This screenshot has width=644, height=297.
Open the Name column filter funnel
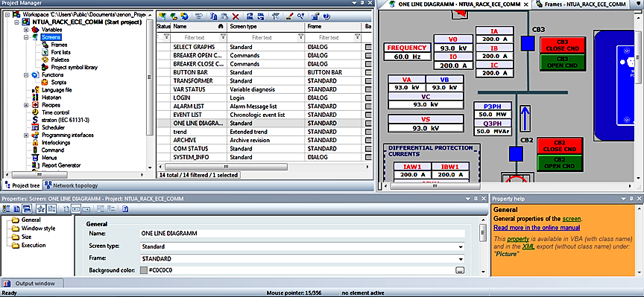tap(223, 37)
